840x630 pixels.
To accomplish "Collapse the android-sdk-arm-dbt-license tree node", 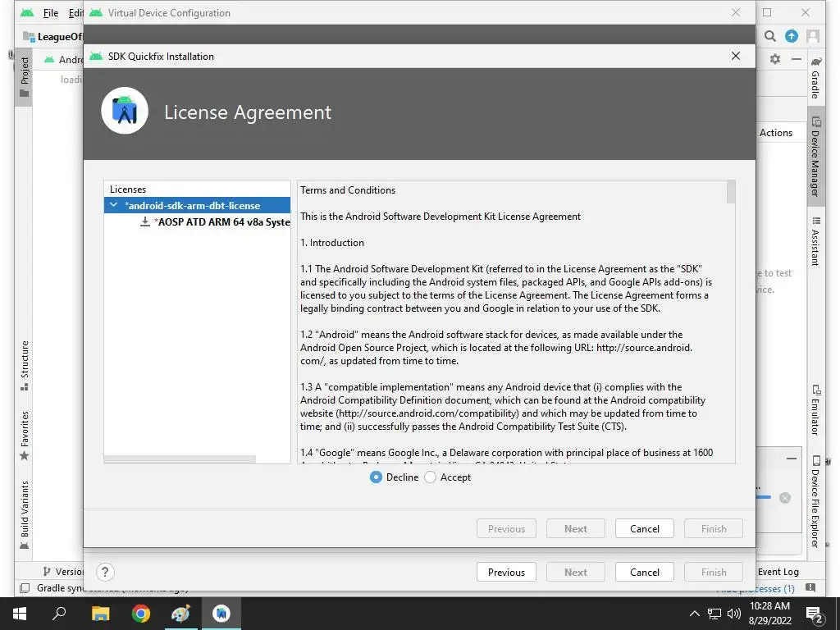I will point(113,205).
